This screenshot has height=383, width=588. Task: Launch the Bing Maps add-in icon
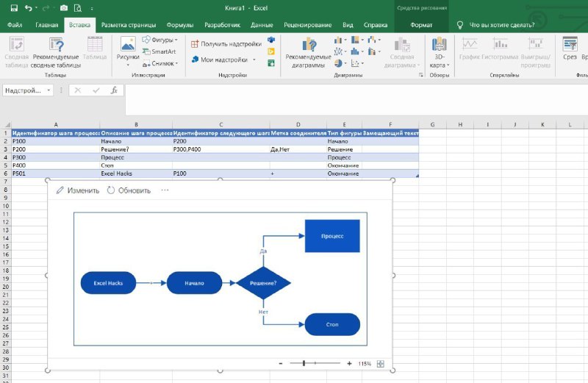pos(271,51)
